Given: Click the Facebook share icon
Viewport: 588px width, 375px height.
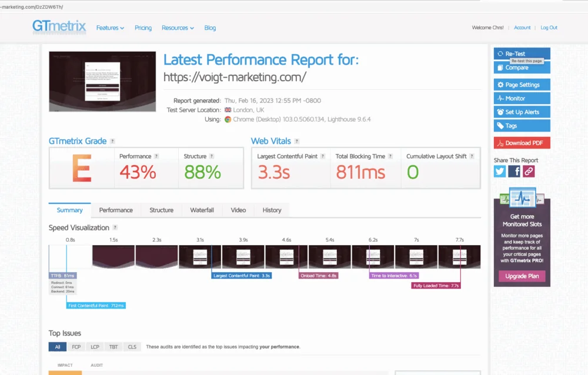Looking at the screenshot, I should [x=514, y=171].
